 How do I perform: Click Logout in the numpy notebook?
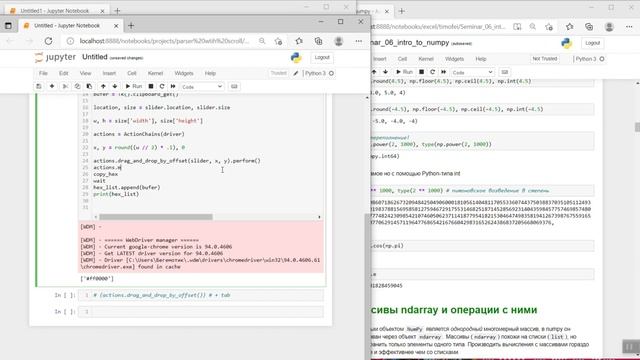[593, 43]
